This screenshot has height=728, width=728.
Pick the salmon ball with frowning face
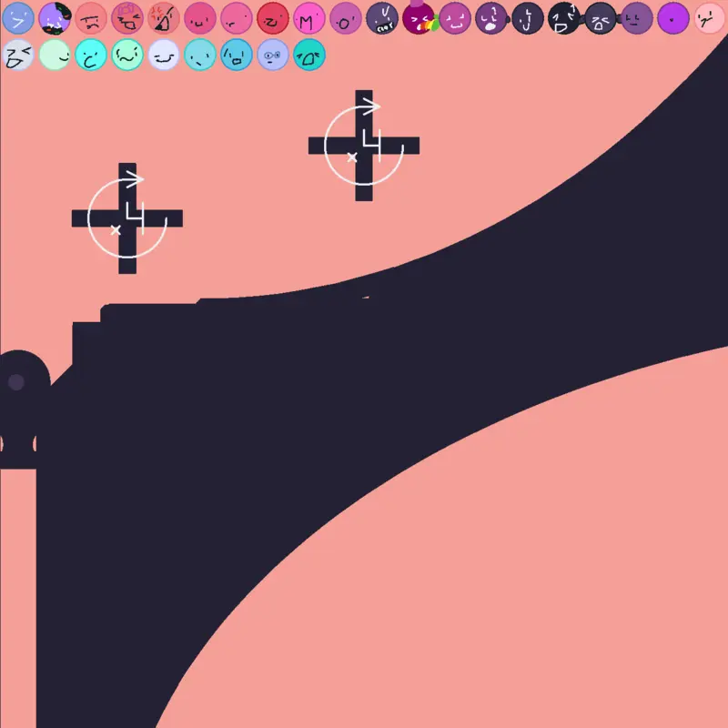pos(91,18)
